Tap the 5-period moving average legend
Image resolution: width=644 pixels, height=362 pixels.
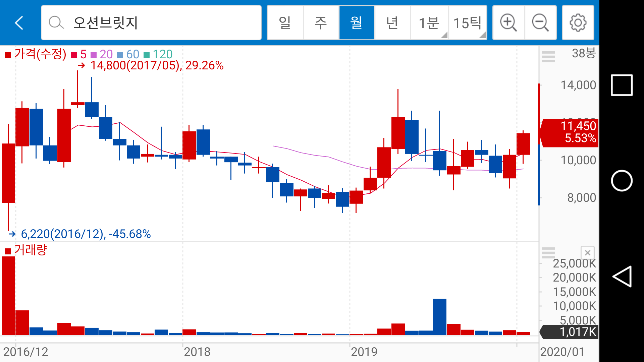click(x=79, y=54)
